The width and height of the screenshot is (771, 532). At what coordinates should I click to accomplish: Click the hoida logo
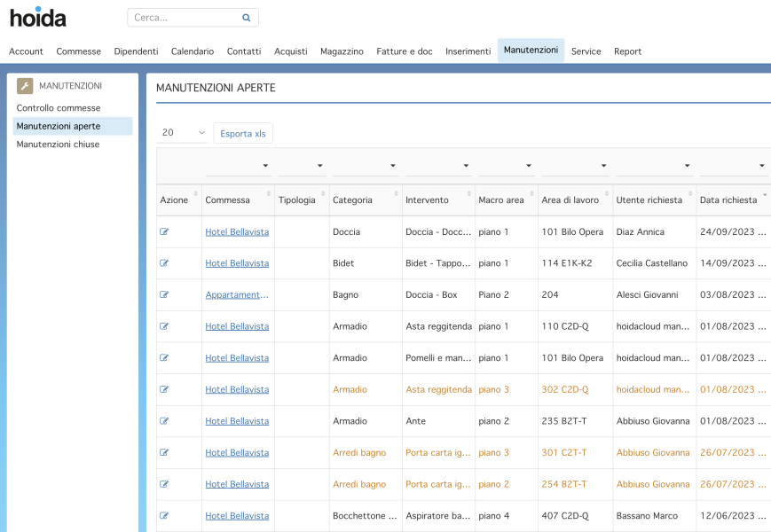(38, 17)
